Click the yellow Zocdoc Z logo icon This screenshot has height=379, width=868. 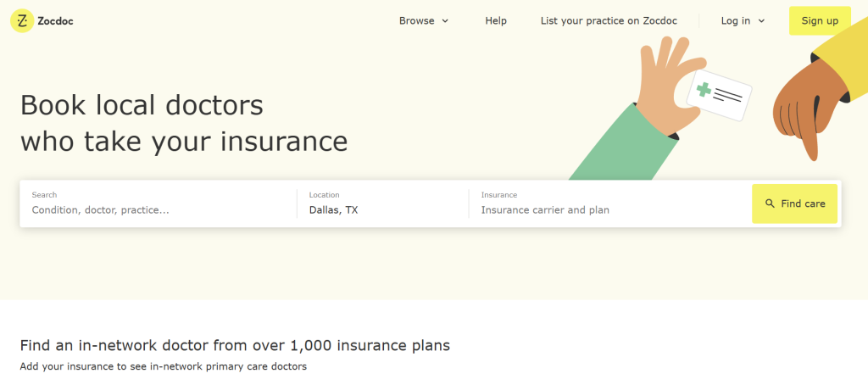(21, 21)
